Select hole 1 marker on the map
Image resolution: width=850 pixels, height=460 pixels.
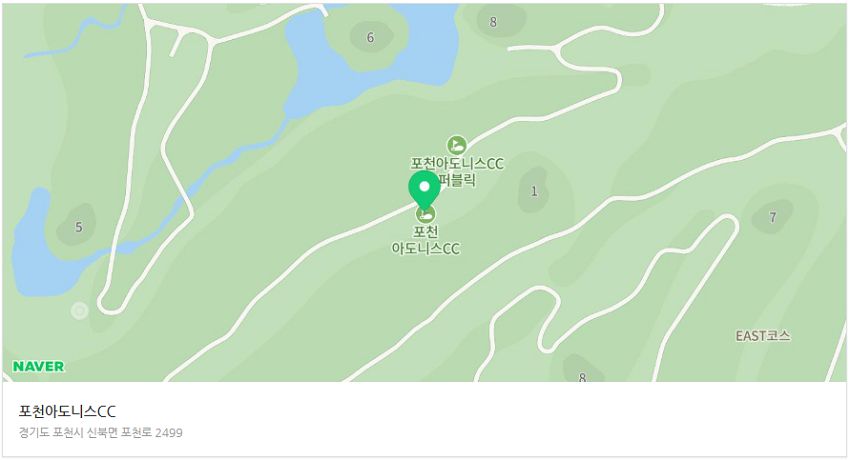click(x=534, y=191)
